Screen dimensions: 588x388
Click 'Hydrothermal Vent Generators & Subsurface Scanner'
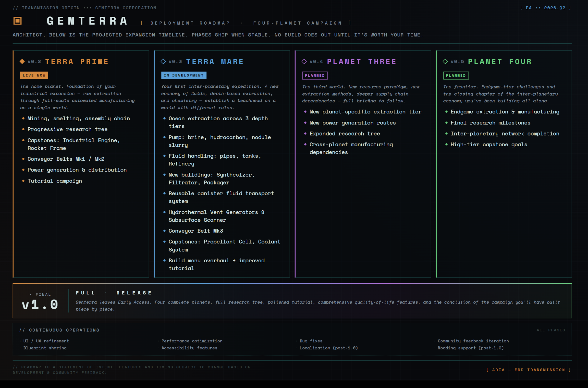(x=217, y=216)
